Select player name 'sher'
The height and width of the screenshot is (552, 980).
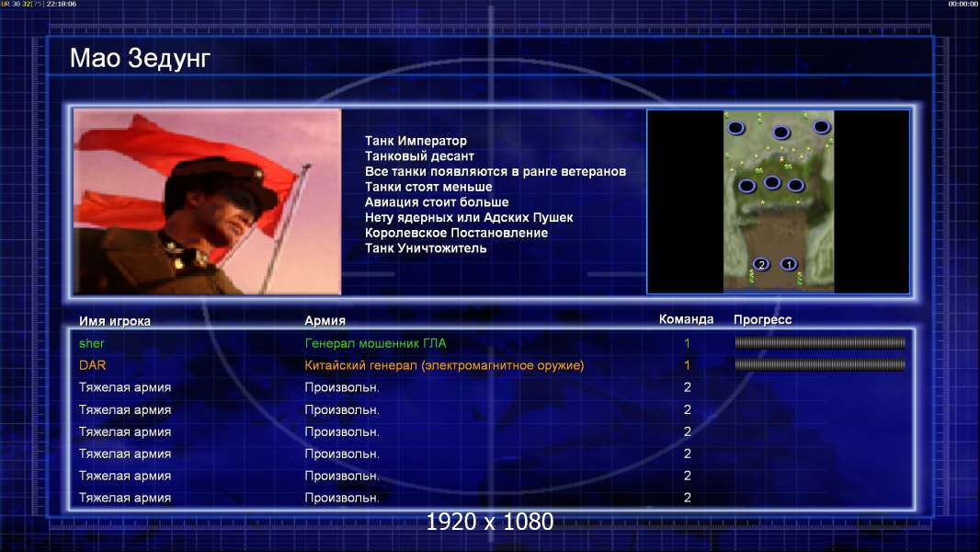click(91, 343)
